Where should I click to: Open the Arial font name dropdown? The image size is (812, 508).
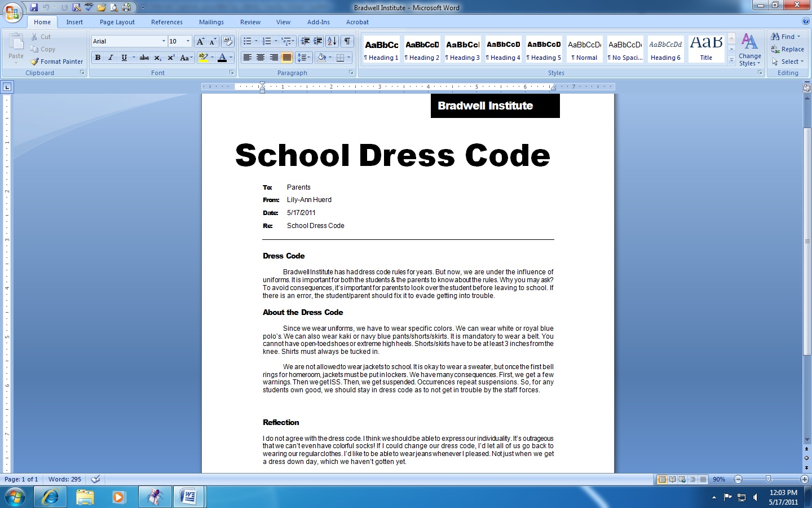164,41
